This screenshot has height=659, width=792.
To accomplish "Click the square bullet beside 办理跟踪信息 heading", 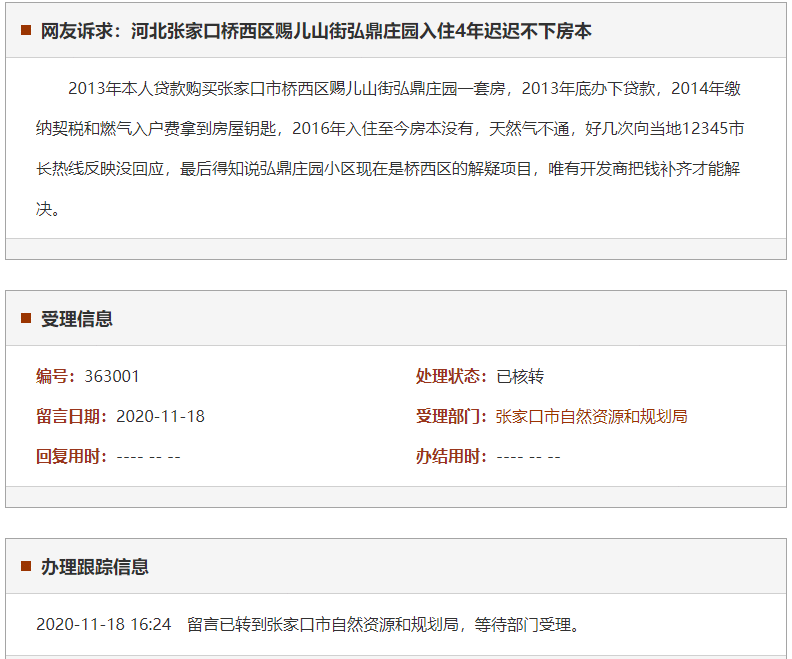I will [25, 567].
